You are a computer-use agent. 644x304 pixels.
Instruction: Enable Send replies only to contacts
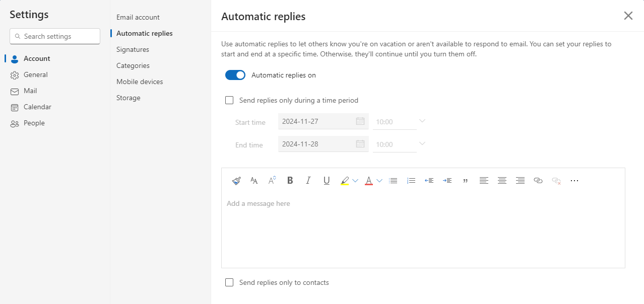click(230, 283)
